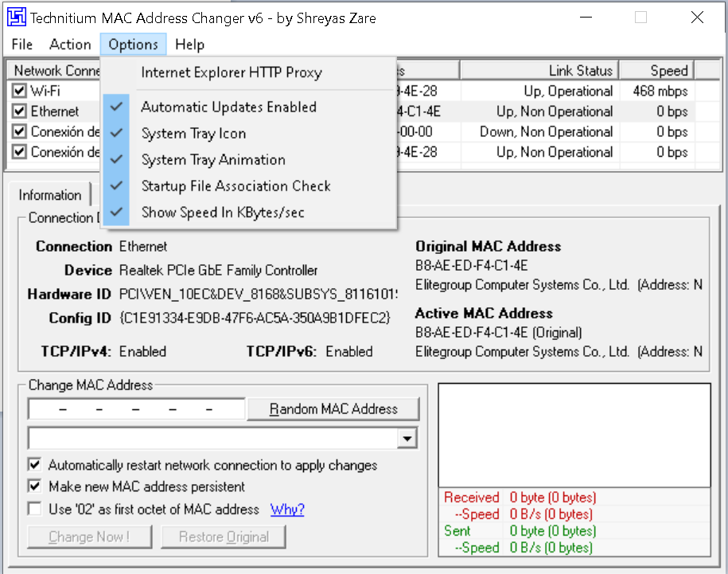Open the Why? link

(287, 510)
